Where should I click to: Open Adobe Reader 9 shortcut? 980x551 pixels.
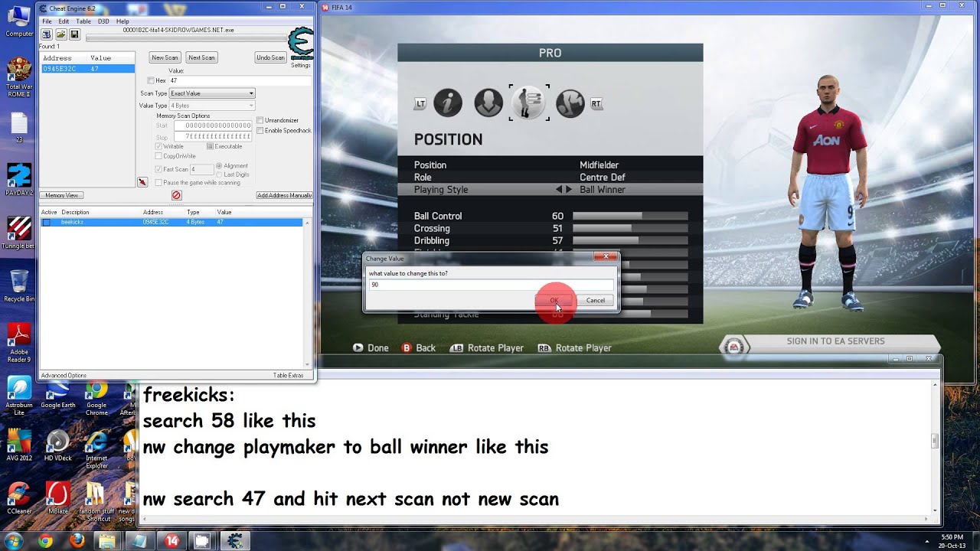coord(19,342)
